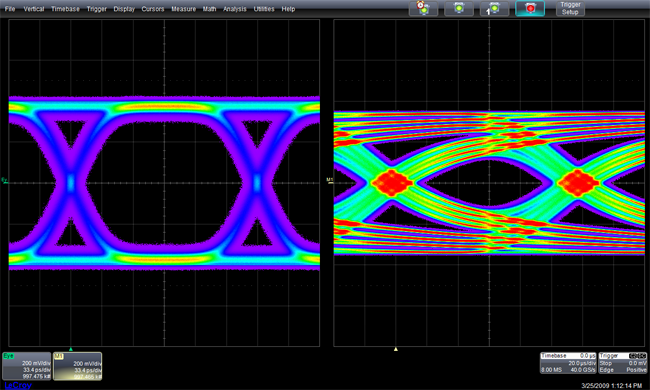Click the Trigger Setup button

(570, 8)
